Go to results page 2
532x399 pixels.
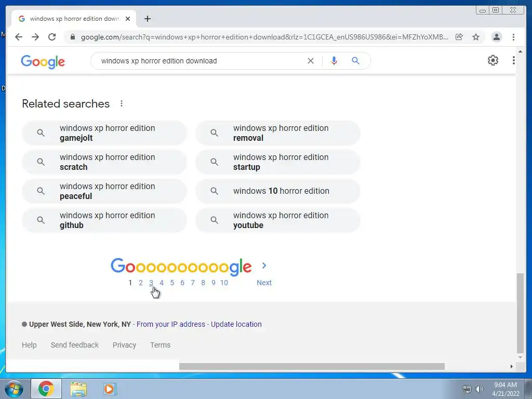[141, 283]
